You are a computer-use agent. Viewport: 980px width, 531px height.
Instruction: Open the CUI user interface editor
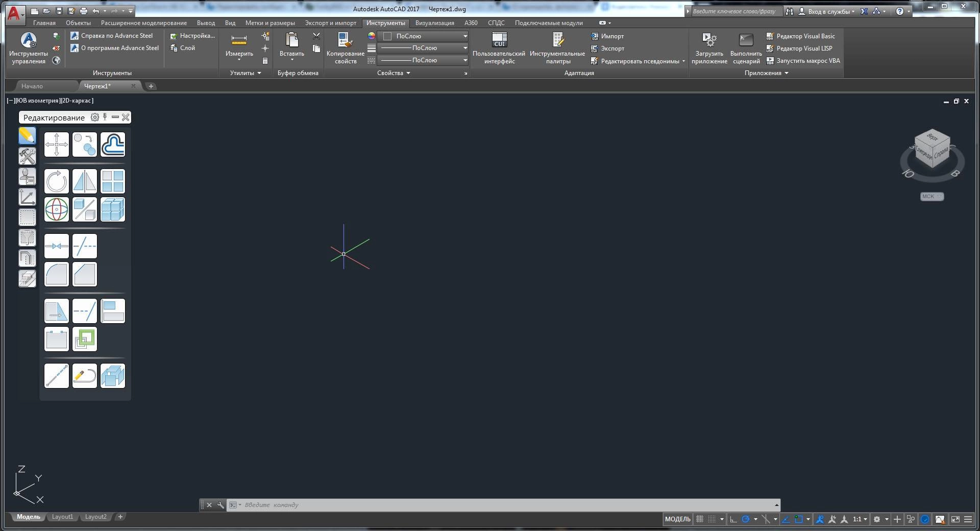click(499, 48)
